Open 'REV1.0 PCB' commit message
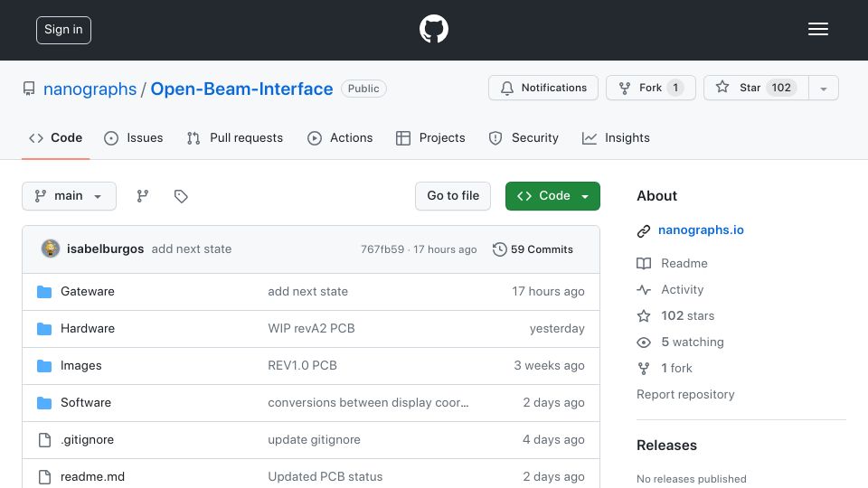 click(x=302, y=366)
